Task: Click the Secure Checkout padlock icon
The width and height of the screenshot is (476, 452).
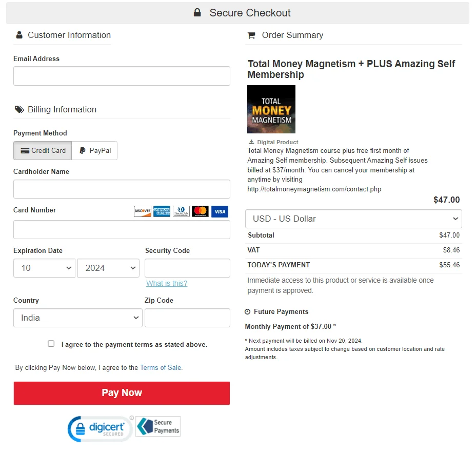Action: click(197, 12)
